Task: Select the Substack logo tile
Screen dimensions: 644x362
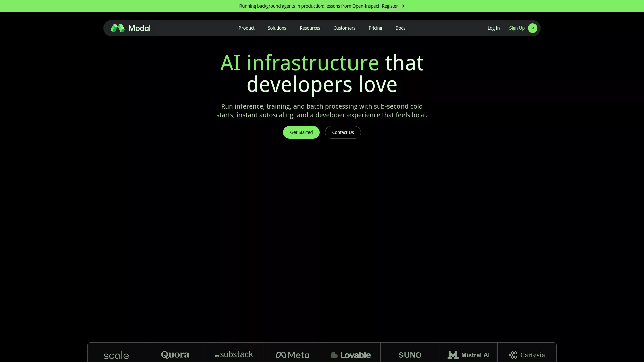Action: tap(234, 352)
